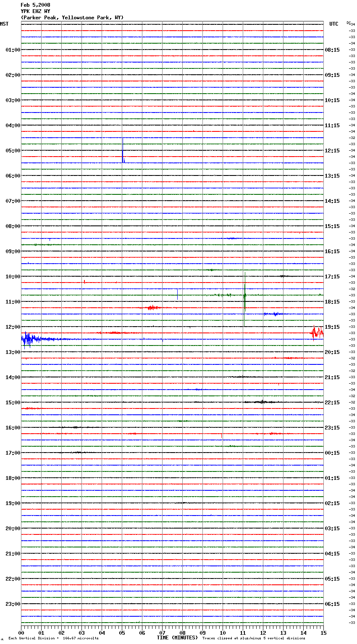Click the "09:15" UTC time label
This screenshot has width=357, height=644.
(332, 75)
